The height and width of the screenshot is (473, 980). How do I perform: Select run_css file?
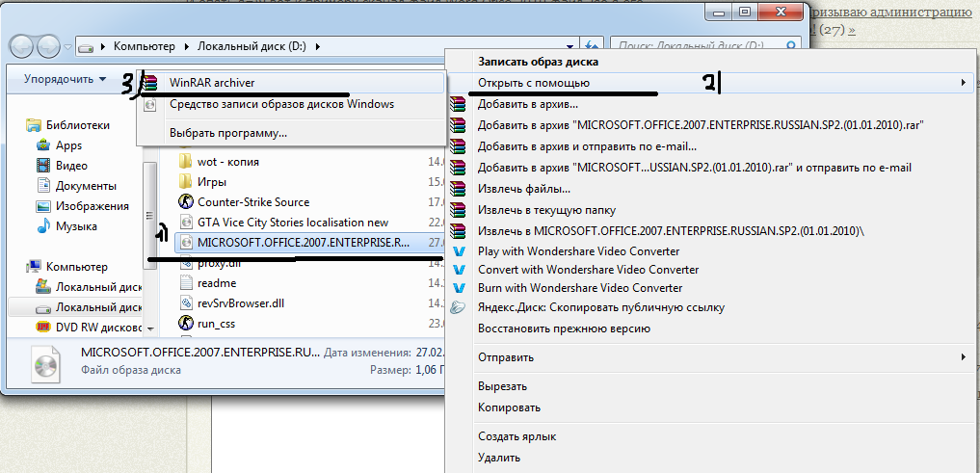[216, 324]
